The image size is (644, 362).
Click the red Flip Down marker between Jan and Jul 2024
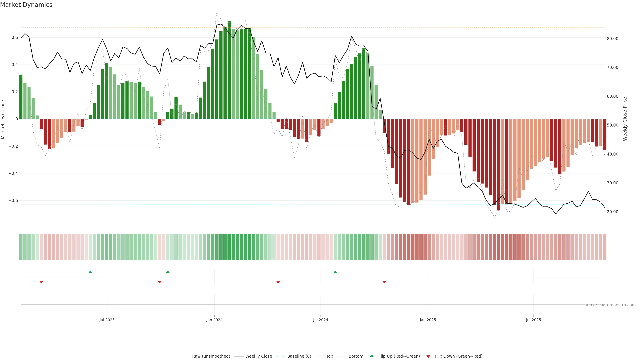[278, 282]
